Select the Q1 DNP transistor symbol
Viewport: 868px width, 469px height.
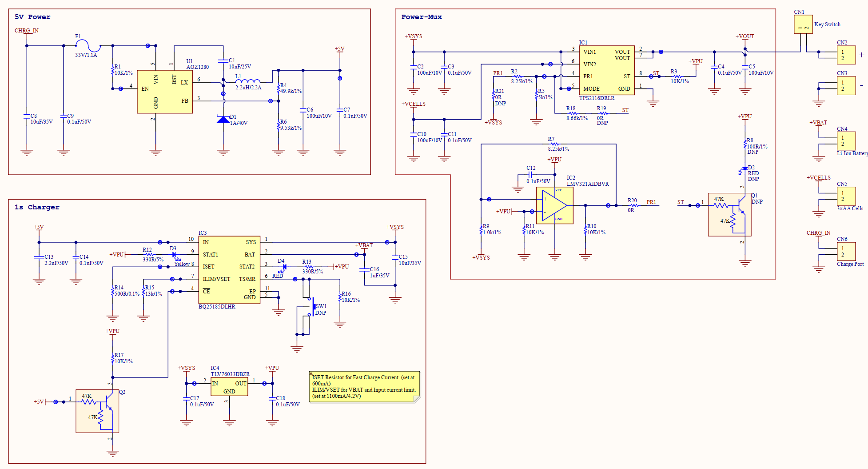point(730,214)
